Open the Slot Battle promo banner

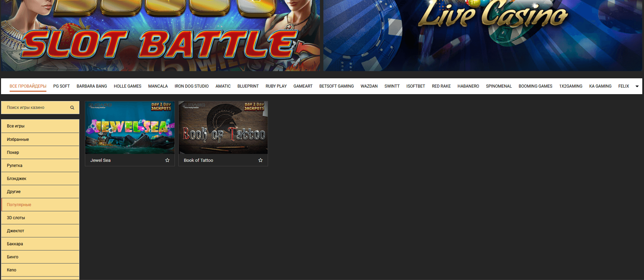coord(160,35)
